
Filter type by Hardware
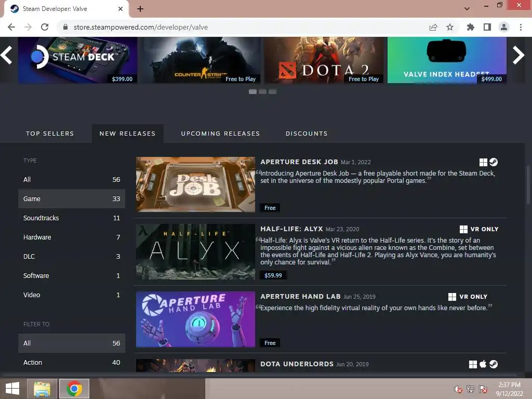72,237
